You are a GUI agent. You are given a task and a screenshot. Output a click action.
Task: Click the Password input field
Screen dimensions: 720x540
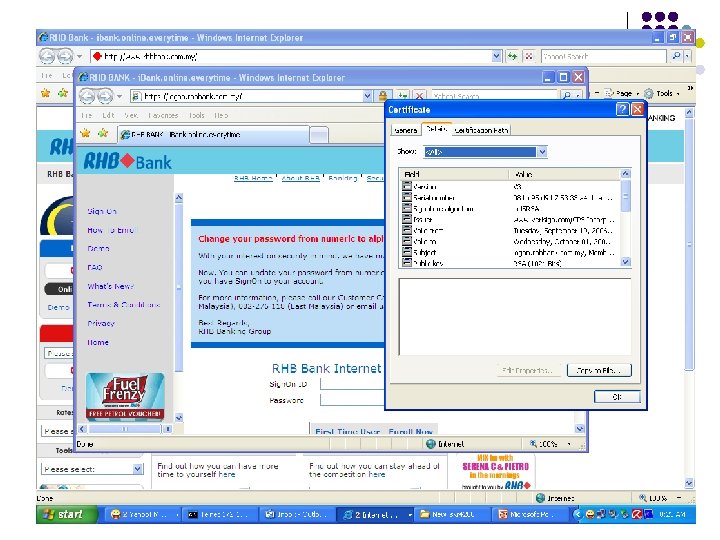(x=352, y=400)
